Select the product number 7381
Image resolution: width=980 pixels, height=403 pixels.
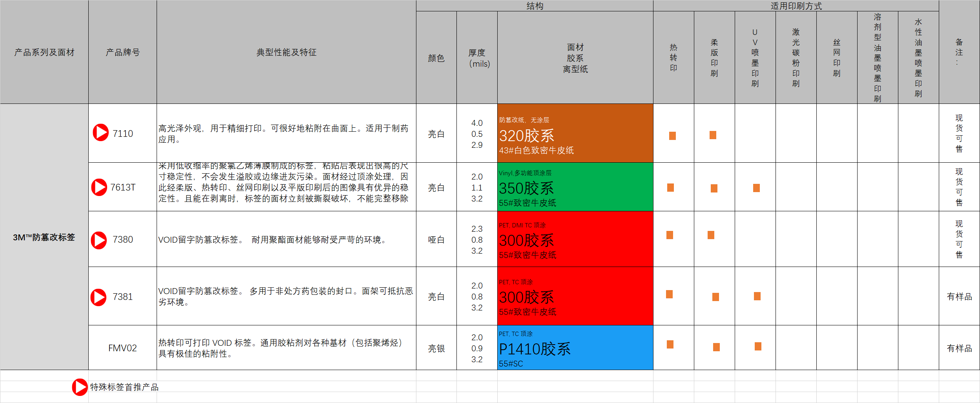pyautogui.click(x=123, y=297)
